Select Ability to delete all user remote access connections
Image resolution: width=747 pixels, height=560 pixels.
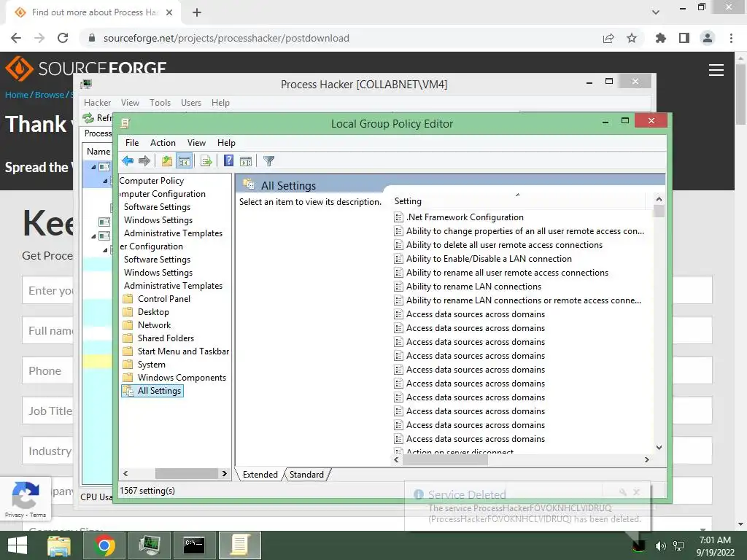click(504, 245)
